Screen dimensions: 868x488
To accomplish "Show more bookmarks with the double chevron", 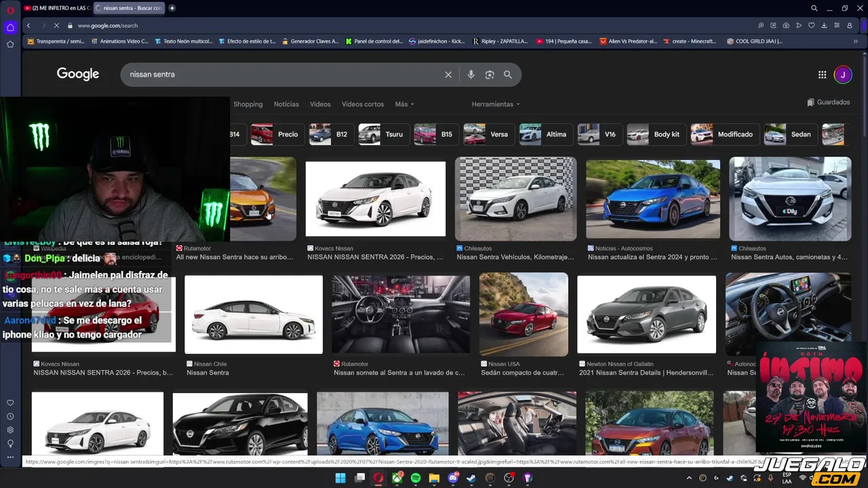I will click(x=855, y=41).
